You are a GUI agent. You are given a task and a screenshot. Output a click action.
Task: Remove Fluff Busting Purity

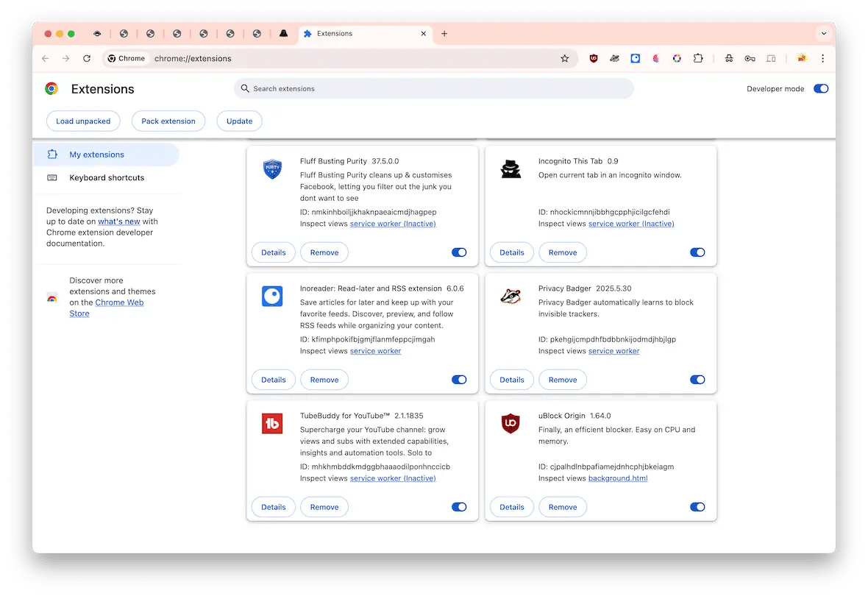coord(324,252)
